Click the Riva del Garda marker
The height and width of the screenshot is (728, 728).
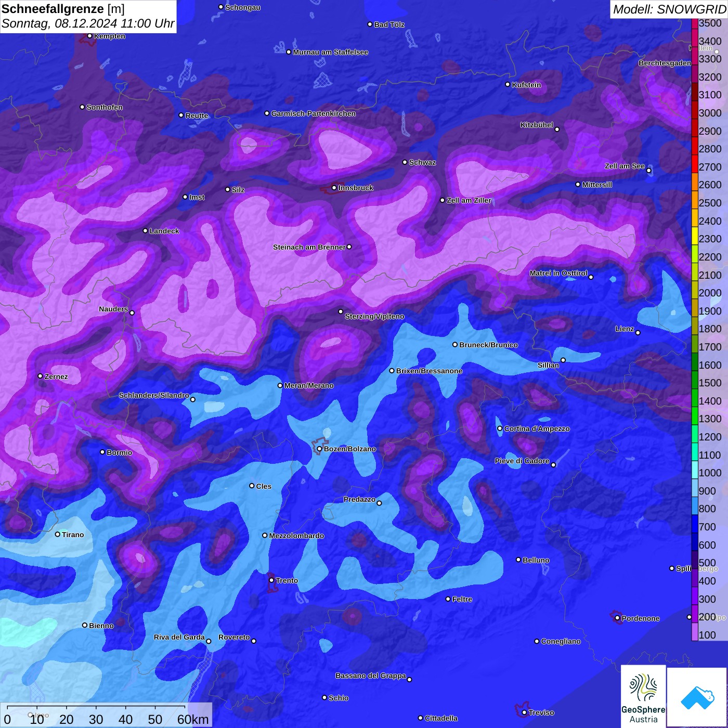click(209, 641)
